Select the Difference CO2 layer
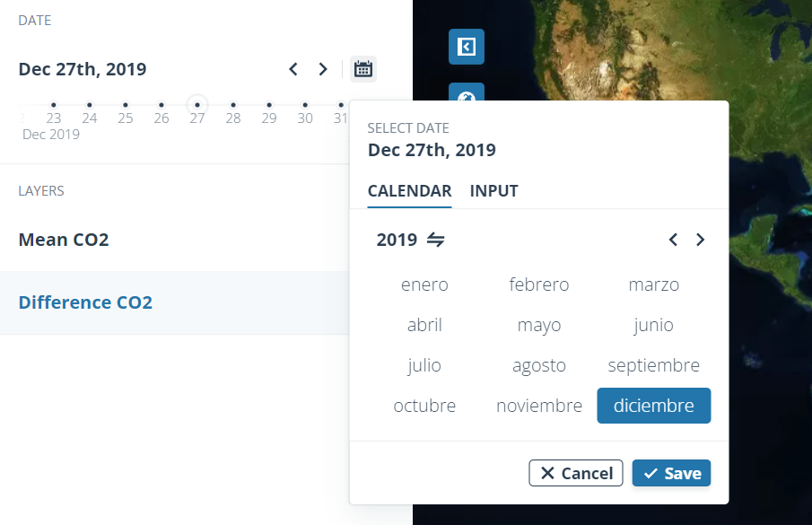812x525 pixels. click(85, 302)
